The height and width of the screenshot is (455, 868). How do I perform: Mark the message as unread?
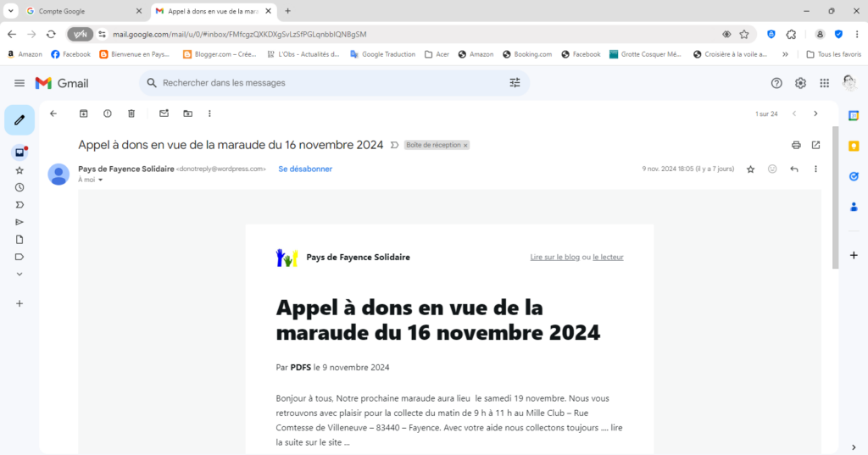pyautogui.click(x=164, y=114)
